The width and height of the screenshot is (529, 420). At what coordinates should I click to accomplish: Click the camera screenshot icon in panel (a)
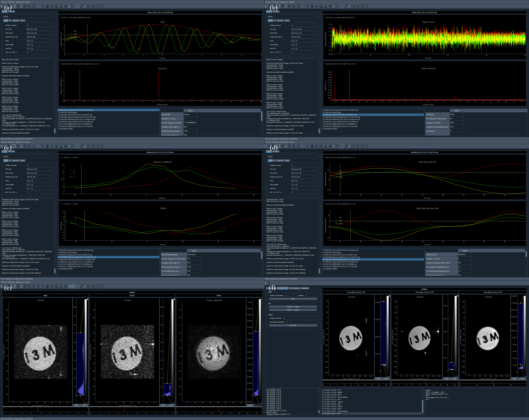[77, 6]
